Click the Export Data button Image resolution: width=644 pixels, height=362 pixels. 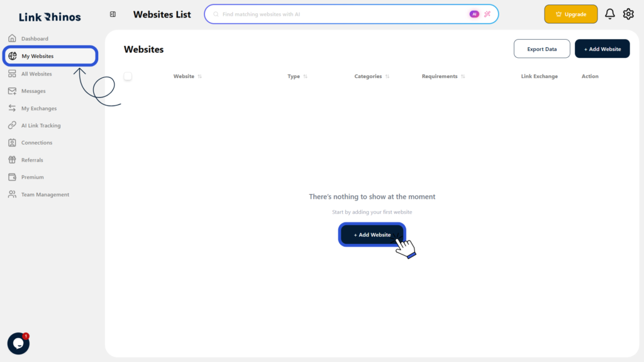click(x=541, y=49)
